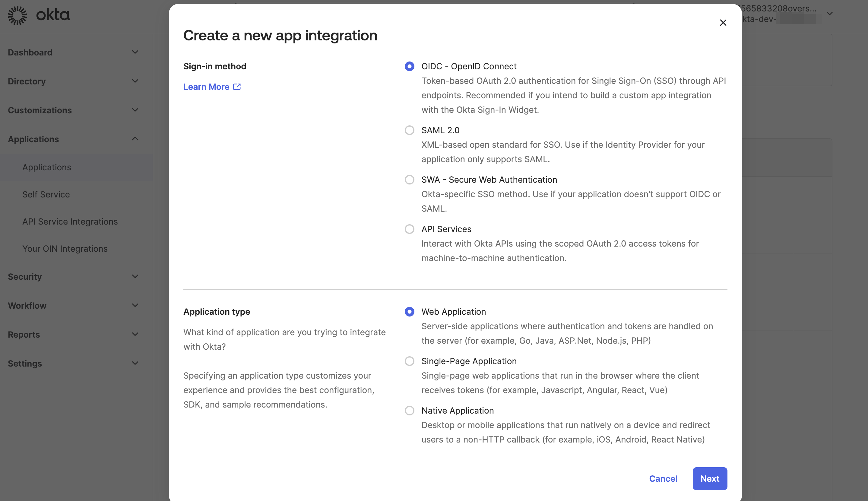Image resolution: width=868 pixels, height=501 pixels.
Task: Click the Customizations sidebar label
Action: (40, 110)
